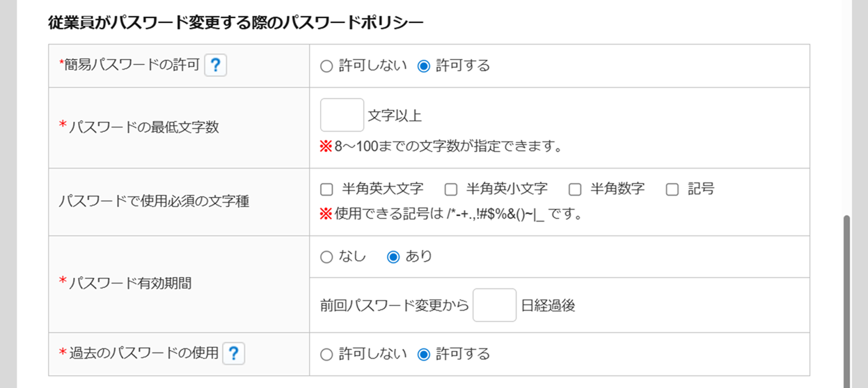This screenshot has width=868, height=388.
Task: Click the 日経過後 days input box
Action: point(494,305)
